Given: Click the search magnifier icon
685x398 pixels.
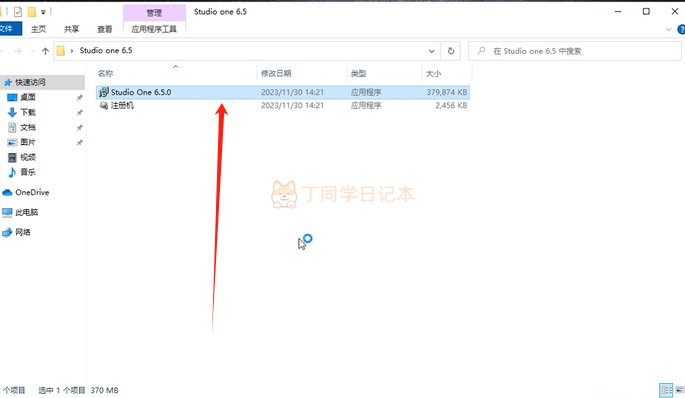Looking at the screenshot, I should point(481,51).
